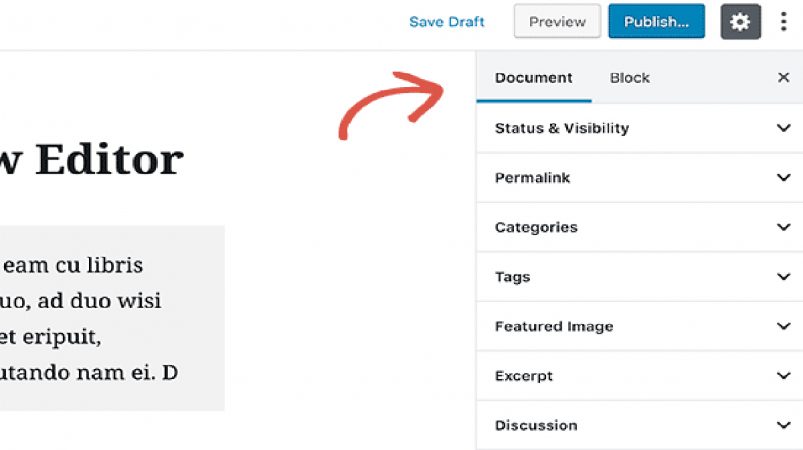Expand the Categories chevron arrow

(x=784, y=227)
